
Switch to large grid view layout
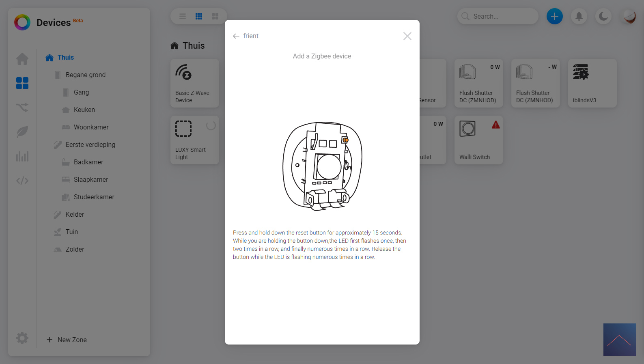click(215, 16)
